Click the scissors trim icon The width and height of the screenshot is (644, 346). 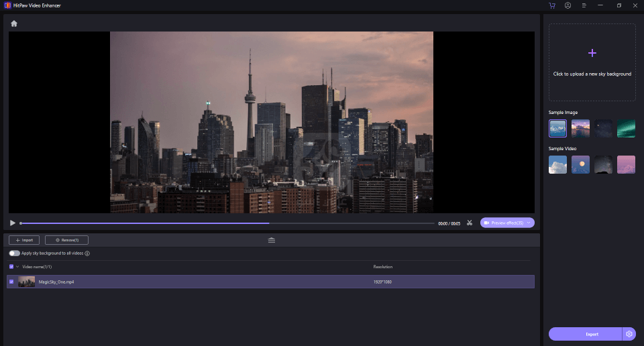pyautogui.click(x=470, y=223)
